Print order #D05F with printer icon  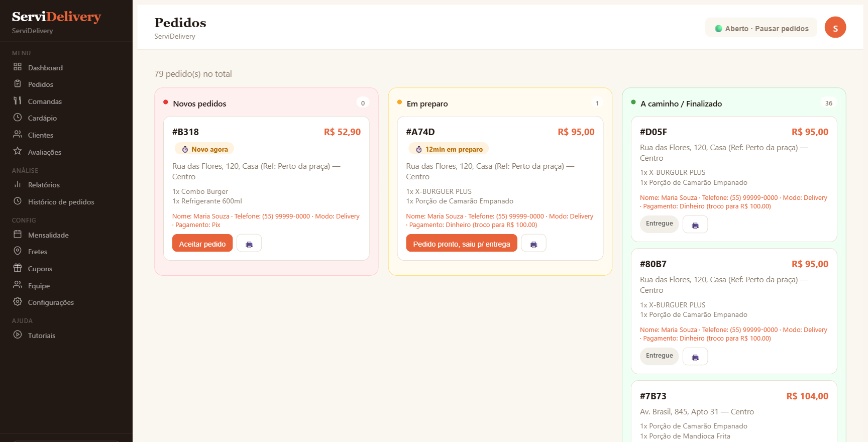point(695,225)
